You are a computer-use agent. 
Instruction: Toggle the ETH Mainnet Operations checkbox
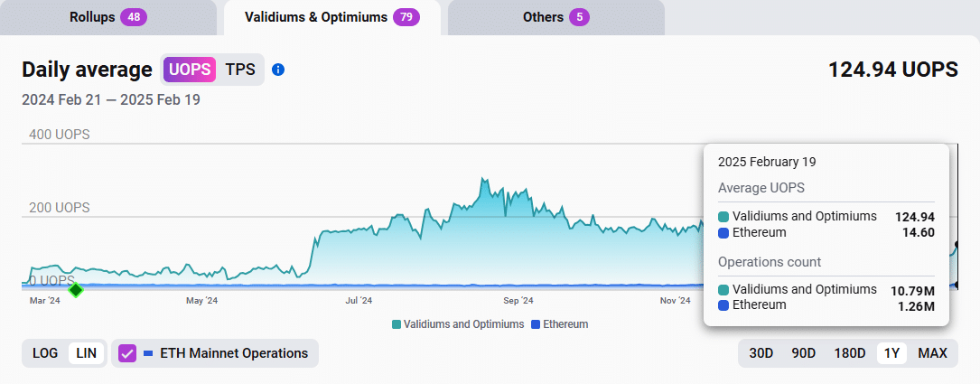click(127, 353)
